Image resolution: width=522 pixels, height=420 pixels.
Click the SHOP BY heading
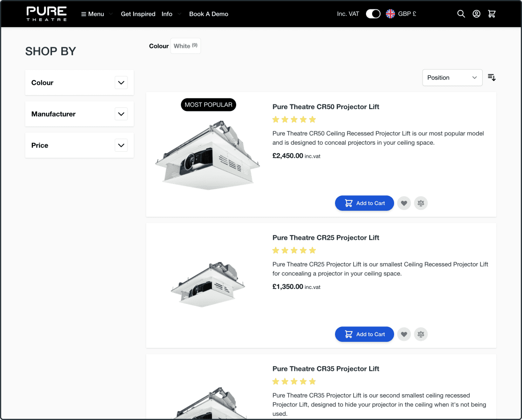pos(51,51)
